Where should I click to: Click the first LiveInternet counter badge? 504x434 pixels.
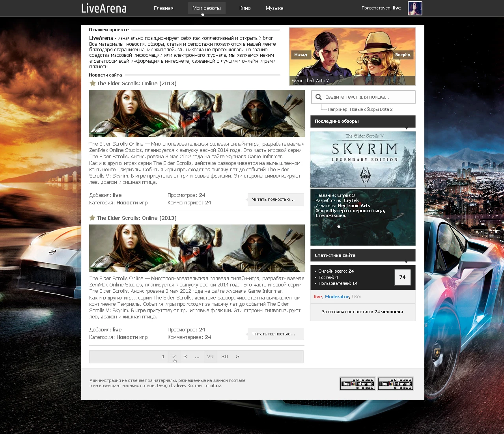(x=357, y=383)
